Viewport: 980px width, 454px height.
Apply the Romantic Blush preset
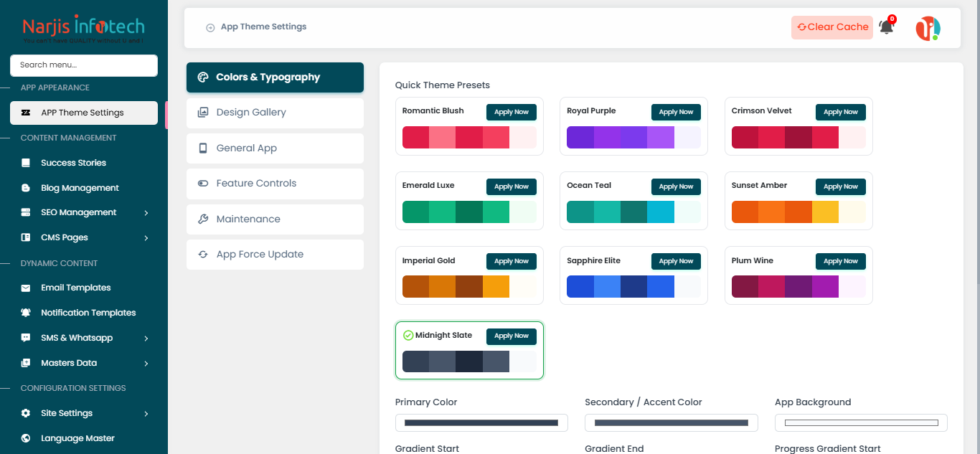pyautogui.click(x=512, y=112)
